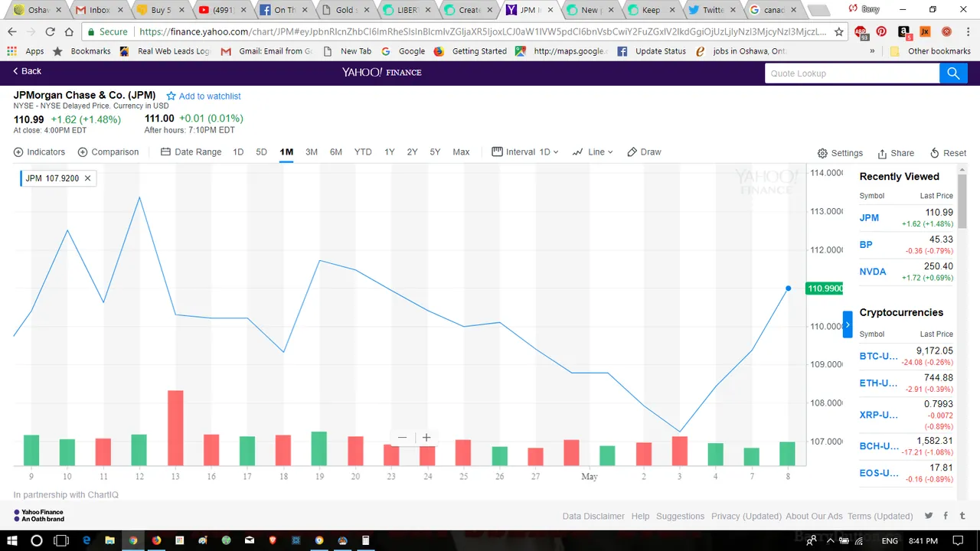Click the magnifier search button on Yahoo Finance
The height and width of the screenshot is (551, 980).
(953, 73)
